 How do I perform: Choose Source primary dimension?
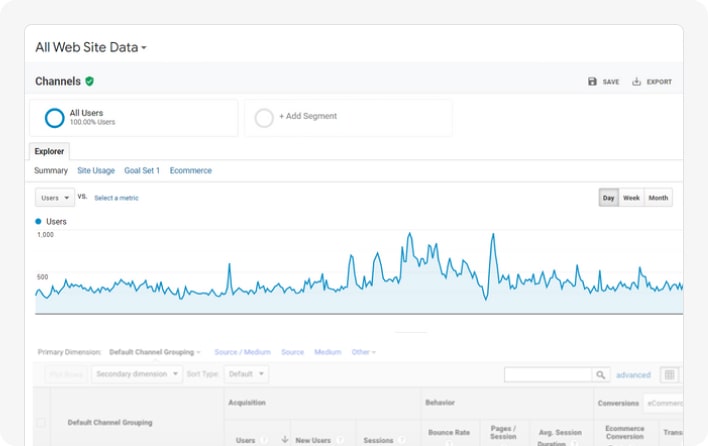[x=293, y=352]
